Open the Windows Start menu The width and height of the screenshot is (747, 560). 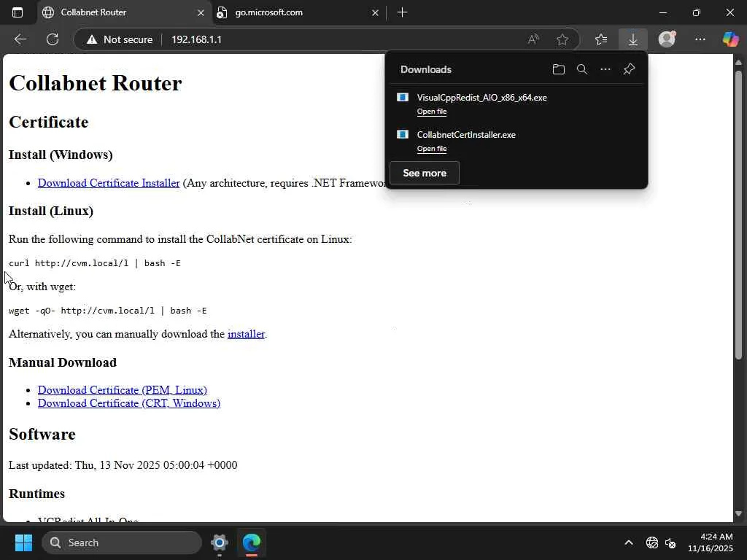(x=23, y=542)
